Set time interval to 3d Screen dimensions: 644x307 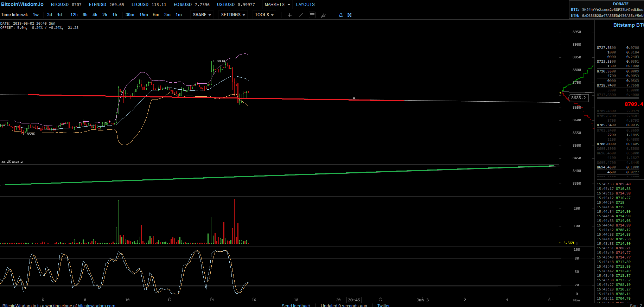[x=50, y=15]
